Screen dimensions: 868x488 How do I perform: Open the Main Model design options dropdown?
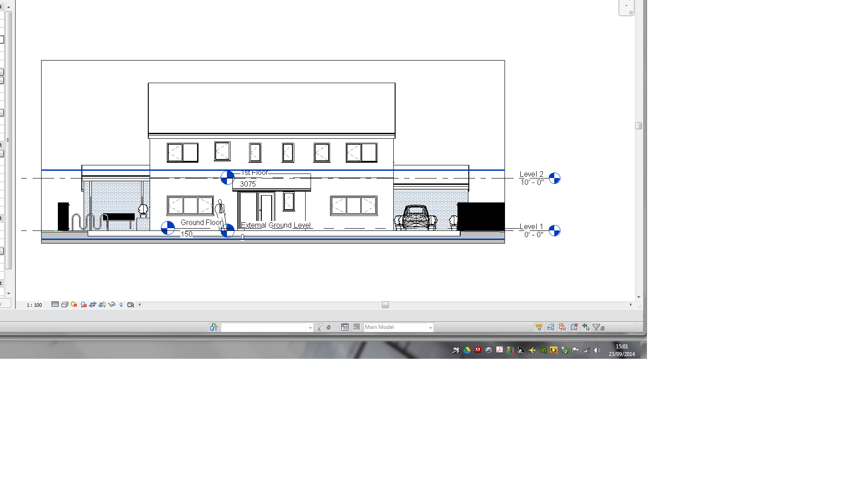pos(430,328)
